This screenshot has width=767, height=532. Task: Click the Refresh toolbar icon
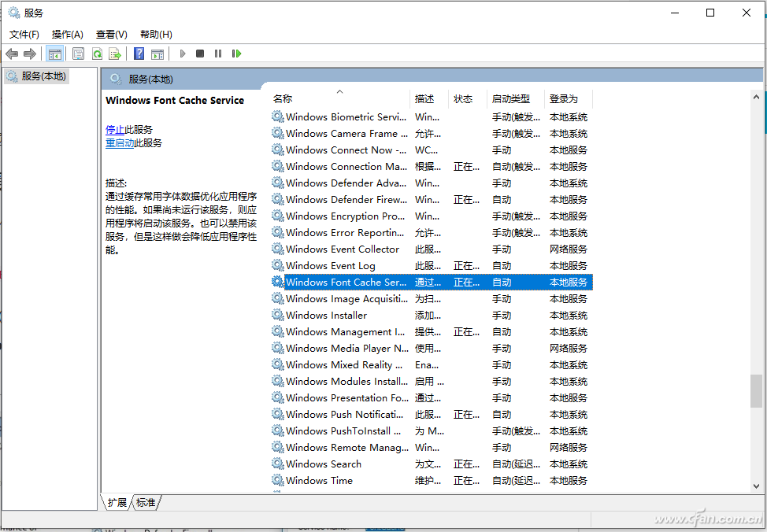pos(98,54)
